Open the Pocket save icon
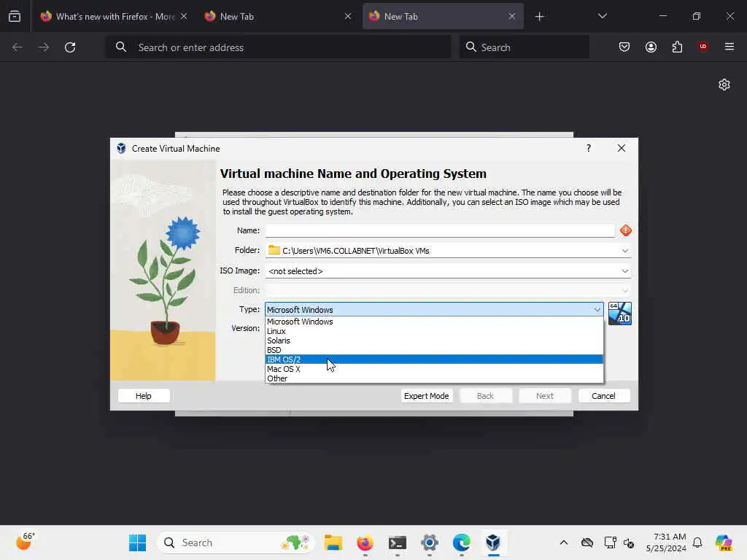Viewport: 747px width, 560px height. point(624,47)
